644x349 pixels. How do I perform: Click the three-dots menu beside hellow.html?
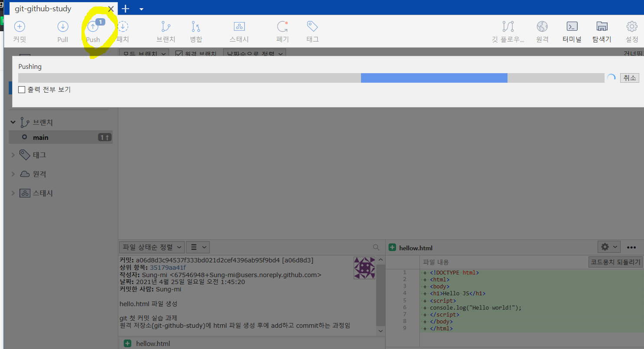[631, 248]
